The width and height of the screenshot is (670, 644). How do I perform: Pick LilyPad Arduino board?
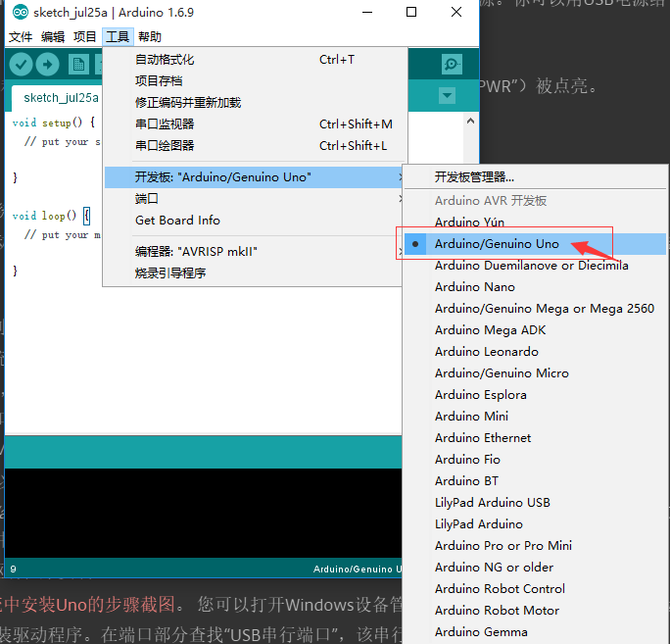tap(536, 523)
